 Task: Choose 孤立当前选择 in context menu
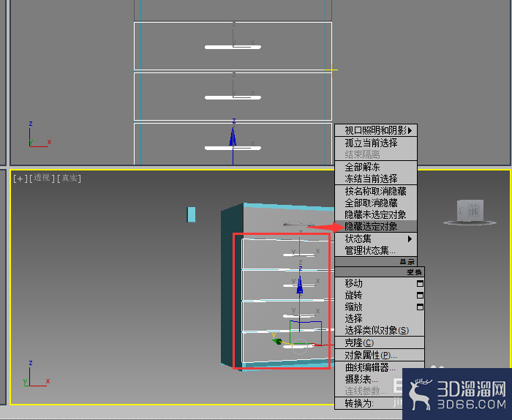point(376,143)
